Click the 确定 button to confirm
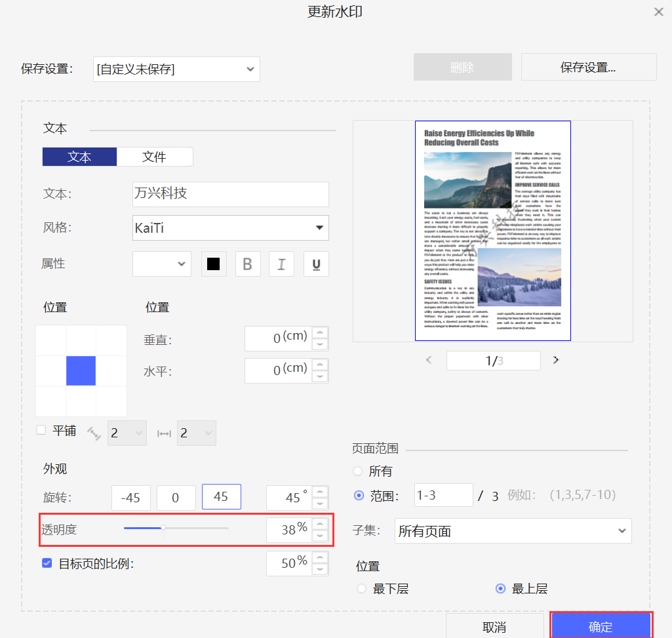Screen dimensions: 672x638 (x=601, y=627)
